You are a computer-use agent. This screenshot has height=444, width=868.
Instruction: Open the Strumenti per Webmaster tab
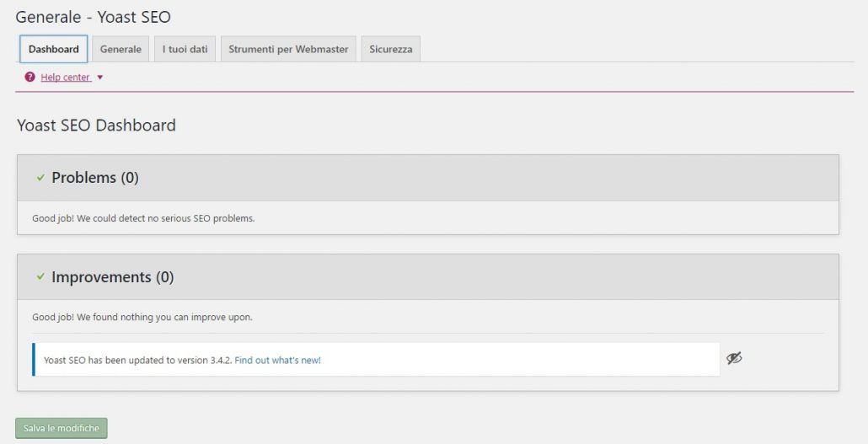[x=288, y=49]
